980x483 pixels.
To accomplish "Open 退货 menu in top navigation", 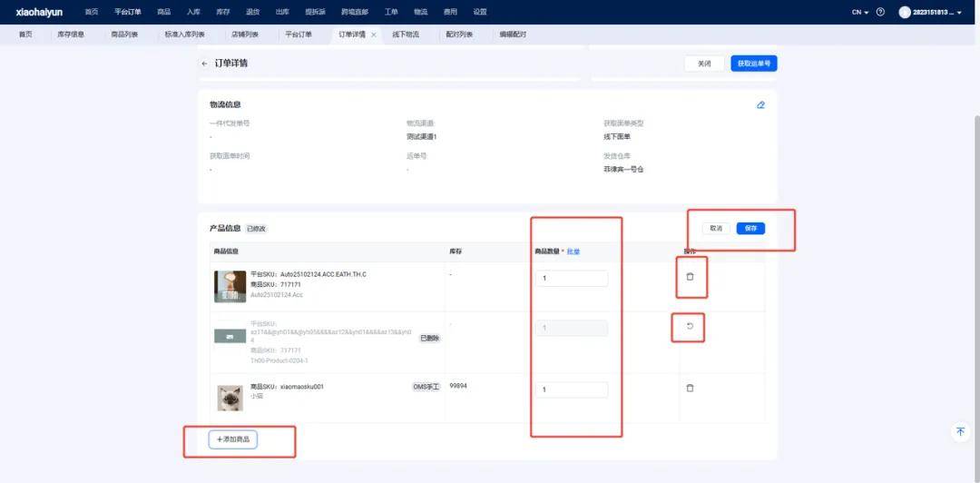I will [252, 12].
